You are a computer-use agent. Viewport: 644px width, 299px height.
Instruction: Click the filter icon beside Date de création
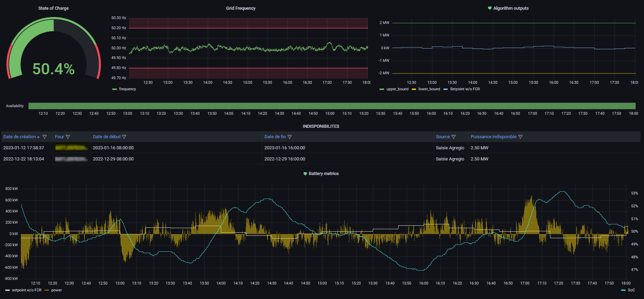[x=44, y=137]
